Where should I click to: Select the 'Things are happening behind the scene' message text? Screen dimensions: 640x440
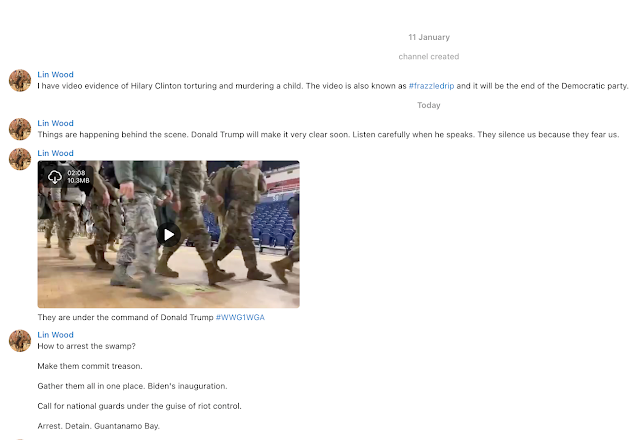click(328, 135)
